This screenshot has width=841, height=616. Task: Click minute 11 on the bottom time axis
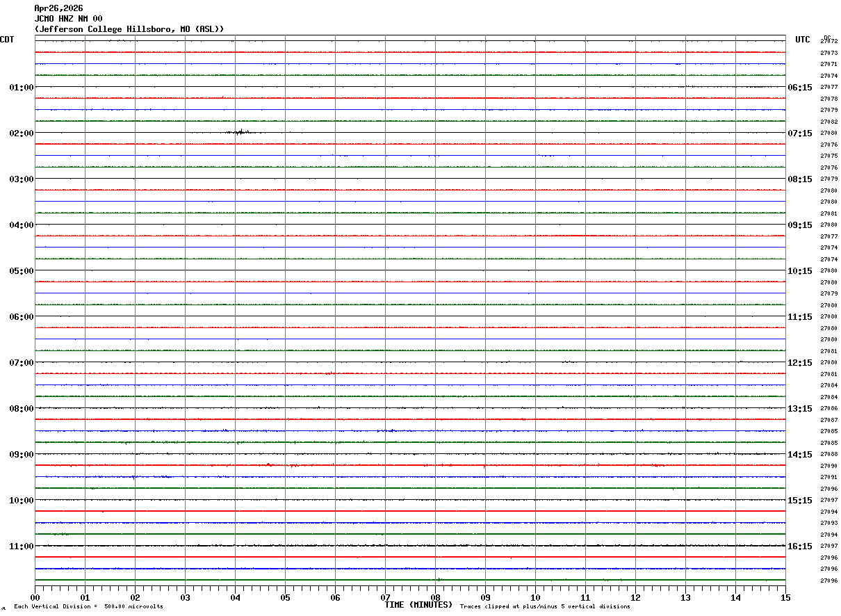click(x=586, y=597)
